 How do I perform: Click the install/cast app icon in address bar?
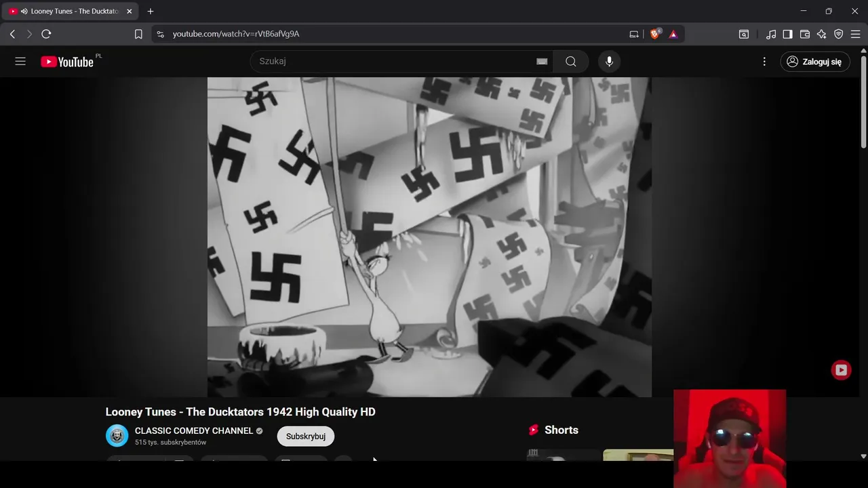634,34
